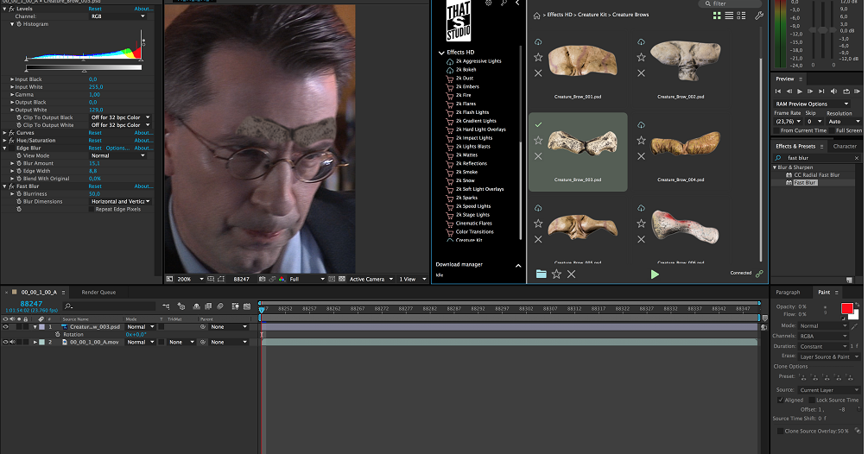
Task: Toggle the Edge Width stopwatch
Action: (19, 171)
